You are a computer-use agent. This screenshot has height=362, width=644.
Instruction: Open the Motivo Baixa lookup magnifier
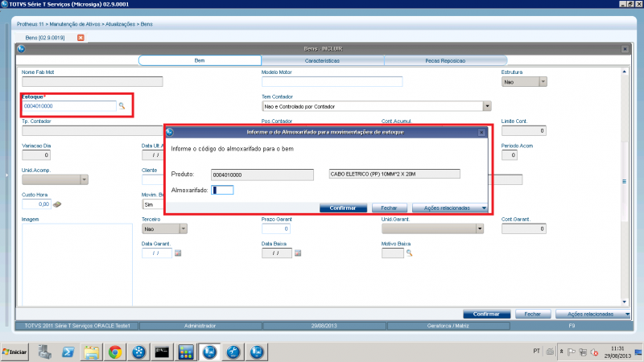[x=409, y=253]
